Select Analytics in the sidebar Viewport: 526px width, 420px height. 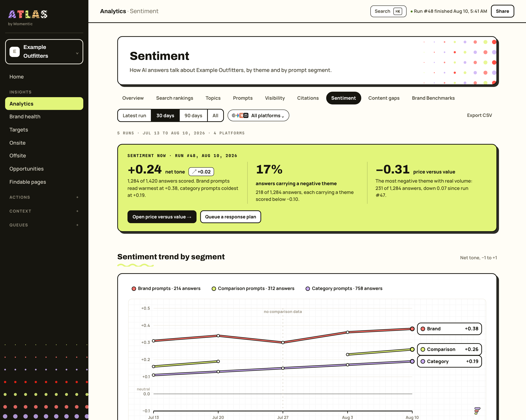click(x=44, y=104)
